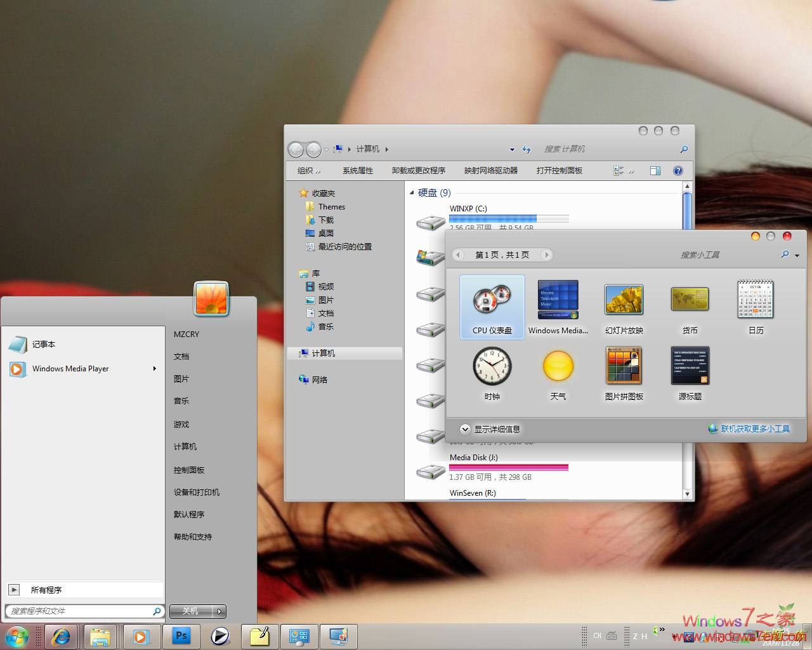
Task: Go forward in the Computer Explorer window
Action: (x=313, y=150)
